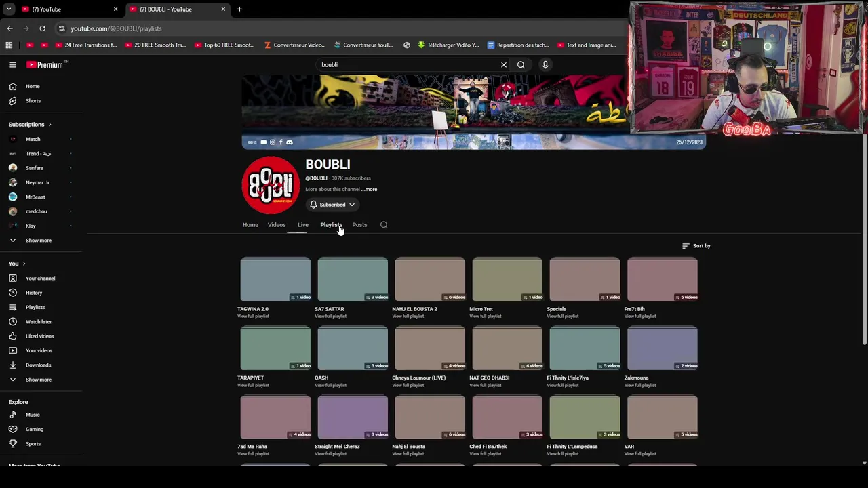View full playlist for NAHJ EL BOUSTA 2

pyautogui.click(x=408, y=317)
